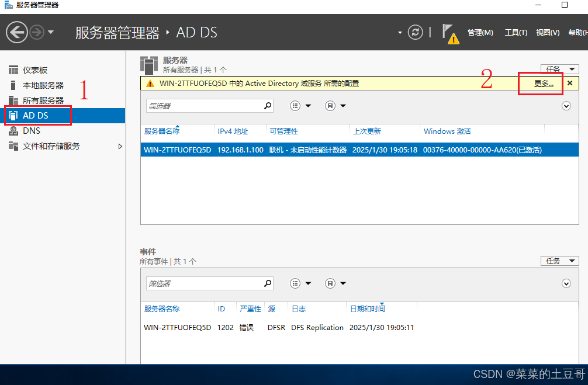The width and height of the screenshot is (588, 385).
Task: Click the 服务器 section header icon
Action: tap(149, 65)
